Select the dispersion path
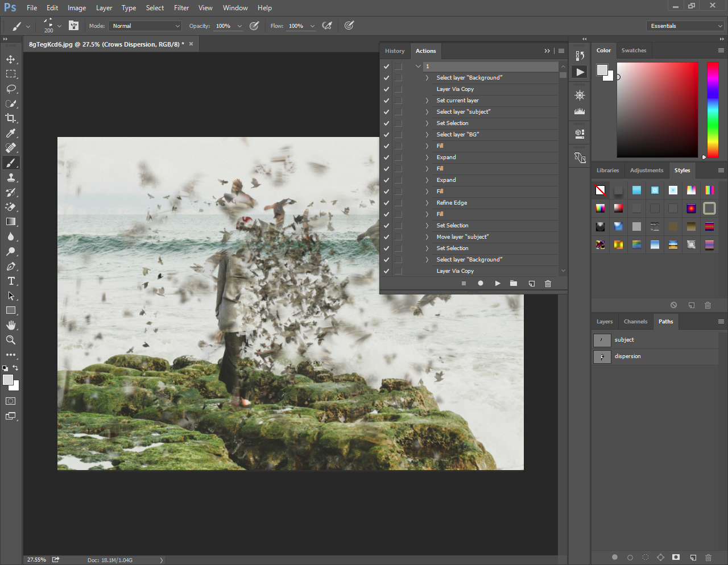The height and width of the screenshot is (565, 728). click(x=627, y=356)
